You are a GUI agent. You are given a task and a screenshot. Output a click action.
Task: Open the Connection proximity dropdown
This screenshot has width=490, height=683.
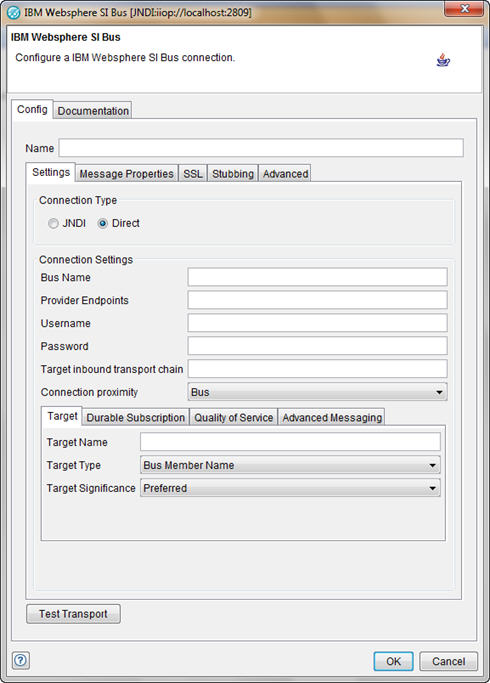point(317,392)
